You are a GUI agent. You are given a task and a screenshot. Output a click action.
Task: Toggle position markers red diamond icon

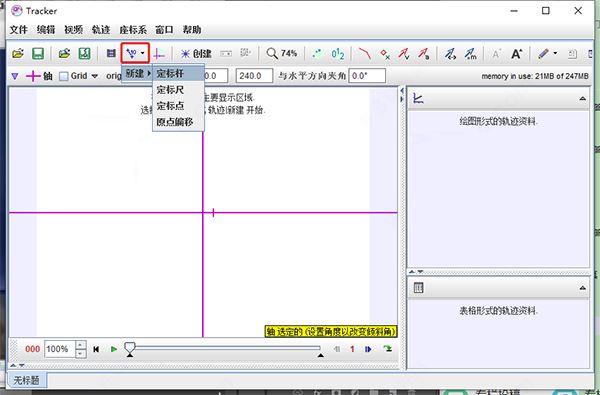[x=385, y=54]
